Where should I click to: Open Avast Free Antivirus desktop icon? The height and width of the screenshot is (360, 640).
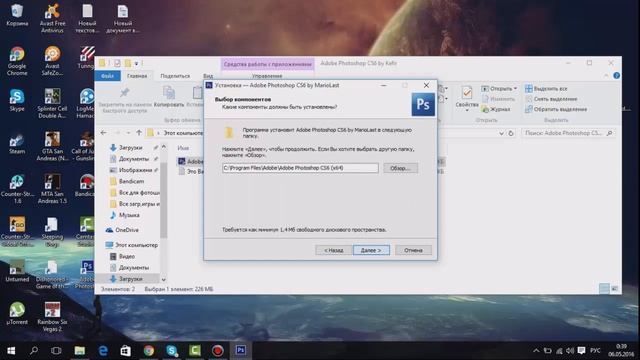pyautogui.click(x=52, y=18)
